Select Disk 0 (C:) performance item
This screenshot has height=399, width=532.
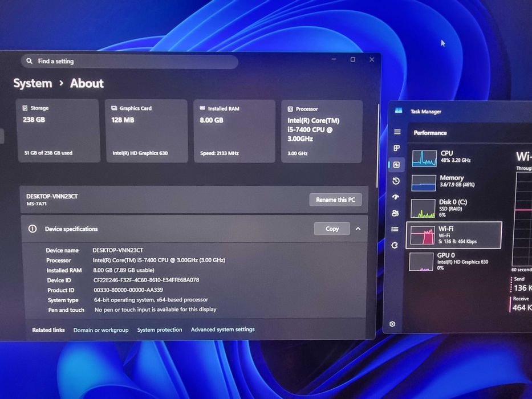coord(454,207)
